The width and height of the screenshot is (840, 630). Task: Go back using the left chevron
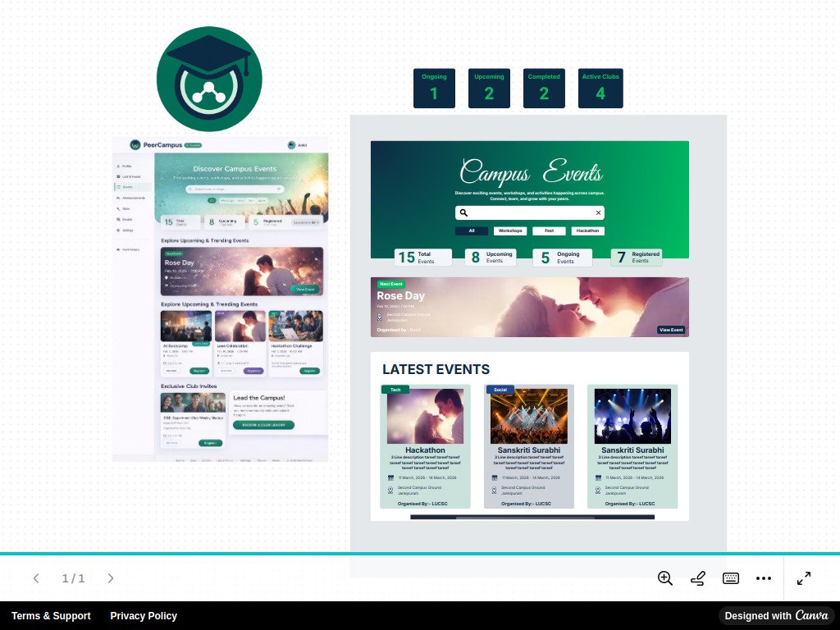36,578
